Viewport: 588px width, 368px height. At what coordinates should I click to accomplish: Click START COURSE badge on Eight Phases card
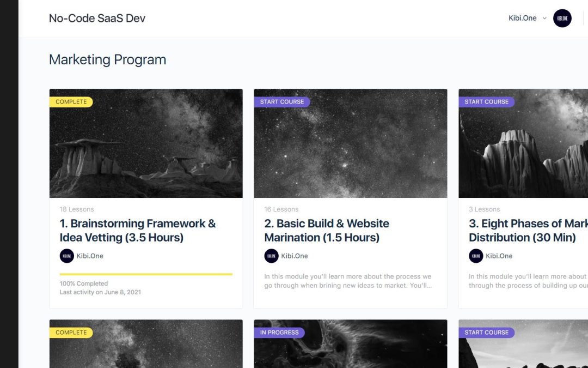click(x=486, y=102)
